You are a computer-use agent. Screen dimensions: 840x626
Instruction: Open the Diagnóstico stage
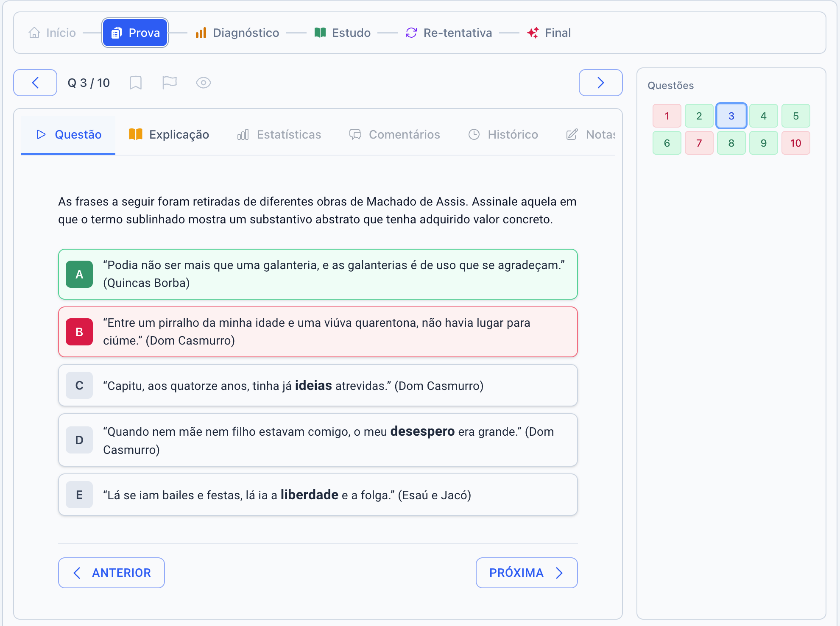pyautogui.click(x=237, y=33)
